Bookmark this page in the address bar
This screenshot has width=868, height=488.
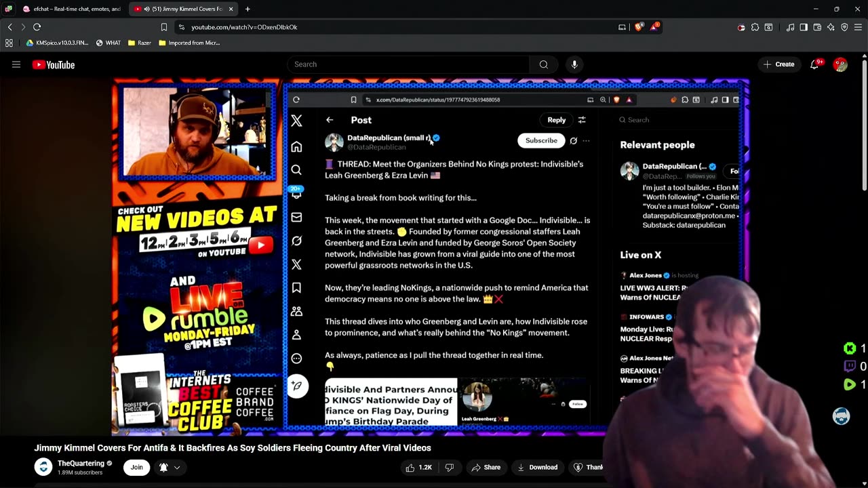point(164,27)
